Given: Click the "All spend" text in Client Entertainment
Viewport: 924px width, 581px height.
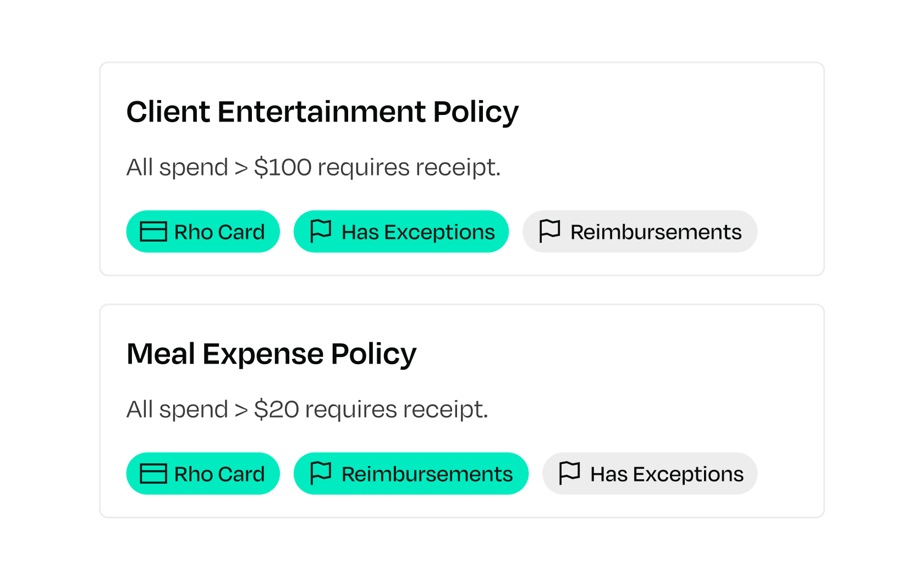Looking at the screenshot, I should coord(177,167).
